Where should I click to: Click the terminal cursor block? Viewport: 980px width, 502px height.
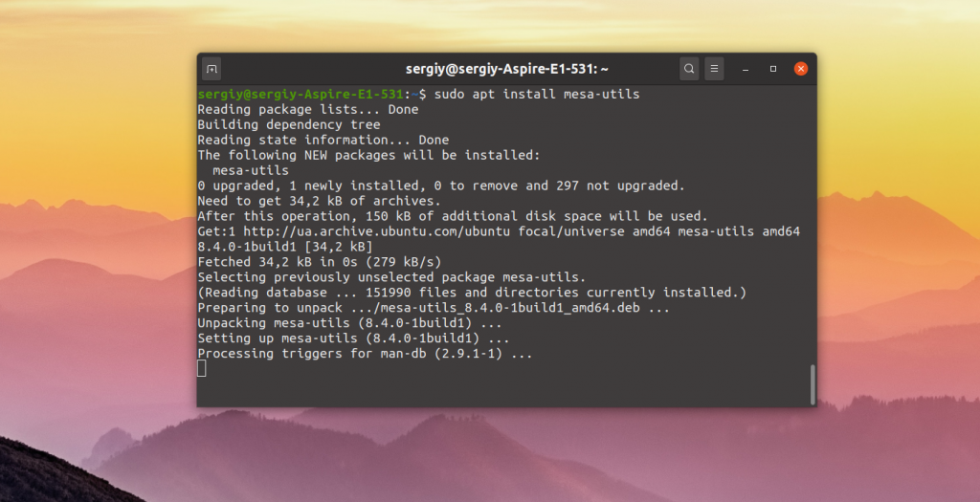(201, 369)
